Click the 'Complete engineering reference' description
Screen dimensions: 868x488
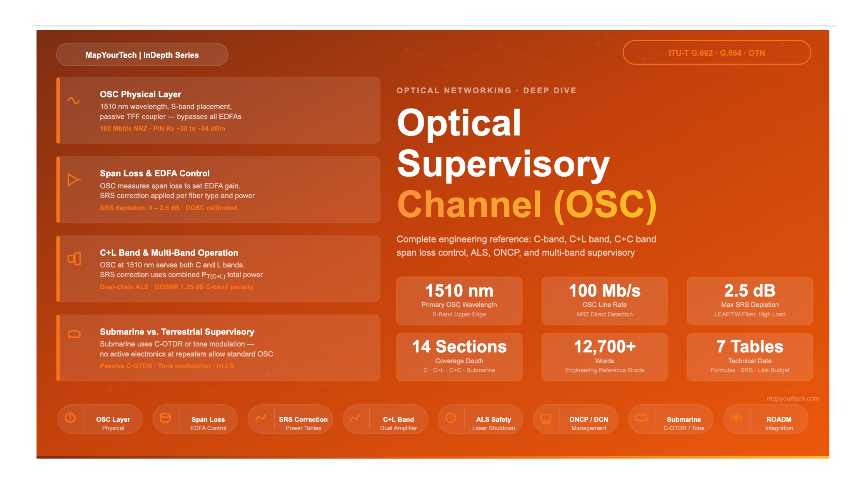(x=526, y=246)
